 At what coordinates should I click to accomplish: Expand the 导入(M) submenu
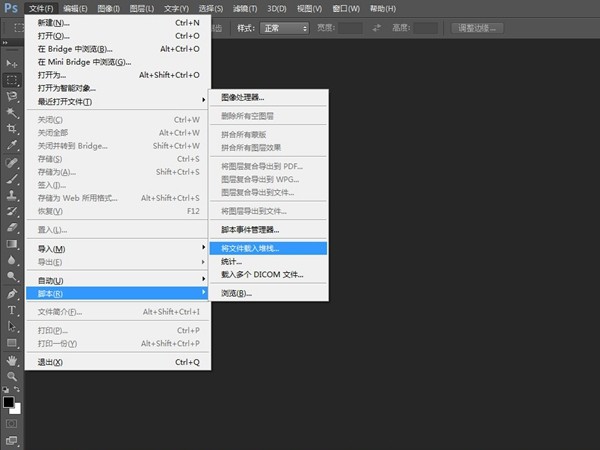118,249
